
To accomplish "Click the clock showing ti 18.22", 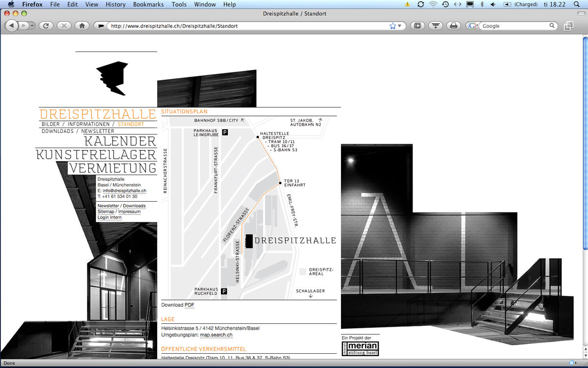I will click(554, 4).
